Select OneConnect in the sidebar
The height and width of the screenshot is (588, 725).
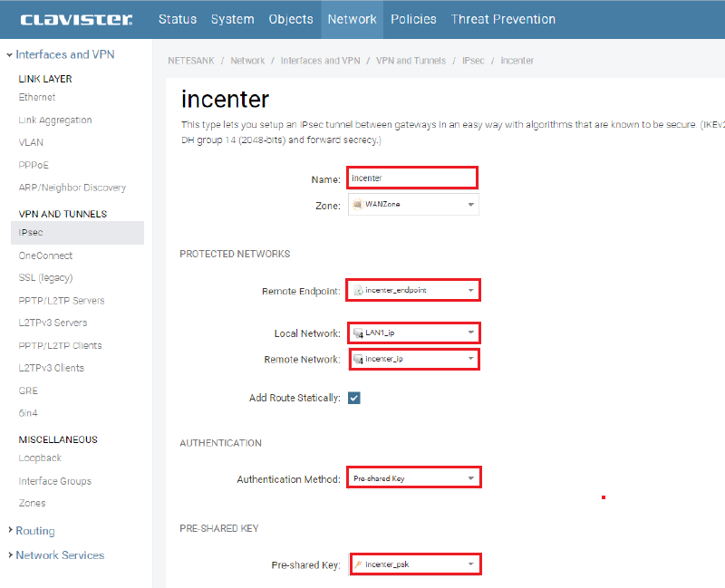click(x=45, y=255)
